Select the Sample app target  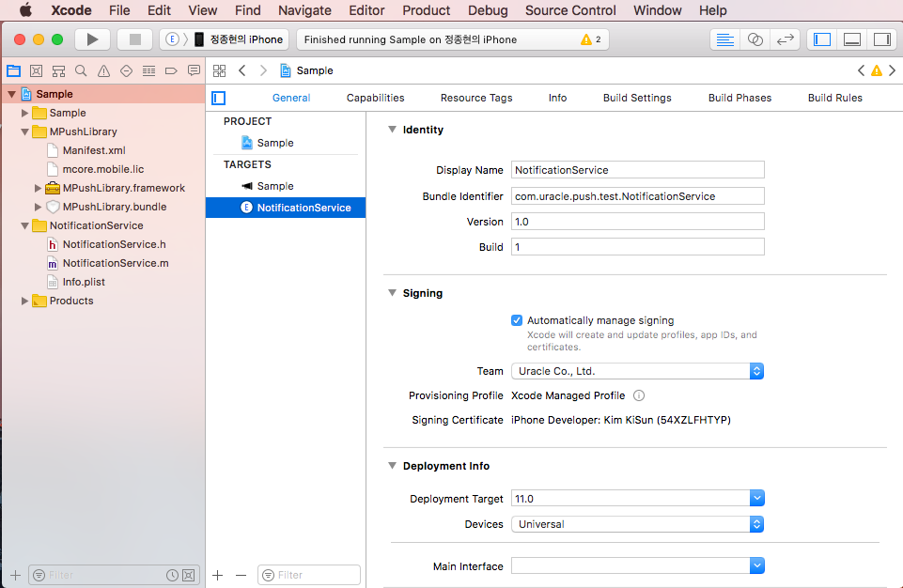[x=286, y=186]
